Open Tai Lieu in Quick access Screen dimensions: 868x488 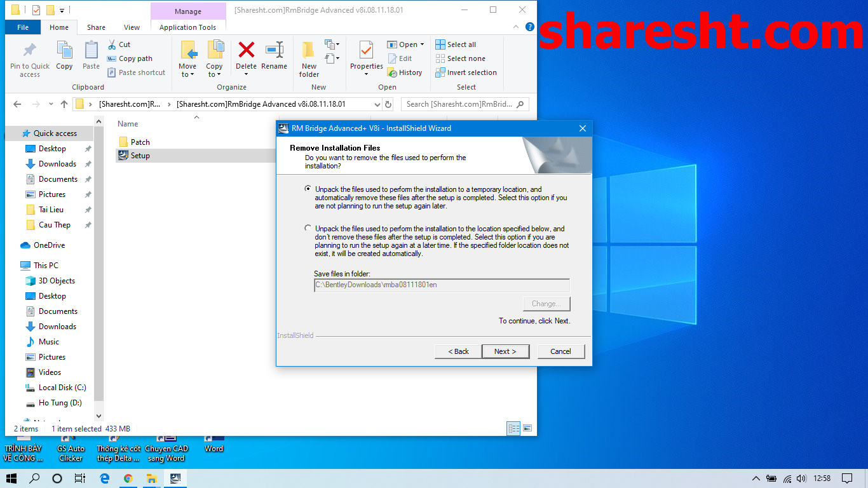[x=51, y=210]
